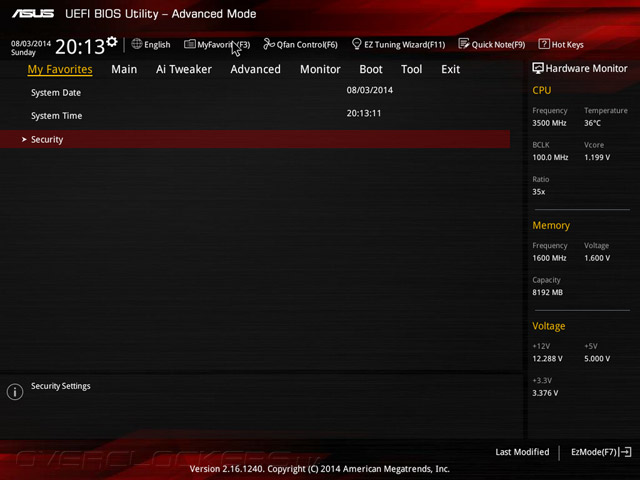Switch to the My Favorites tab
This screenshot has height=480, width=640.
tap(60, 69)
